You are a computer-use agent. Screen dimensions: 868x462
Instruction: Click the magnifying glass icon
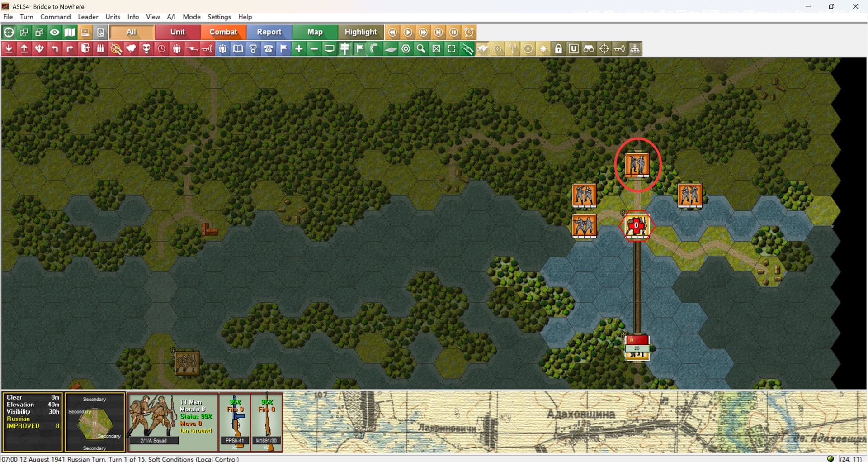pyautogui.click(x=421, y=49)
